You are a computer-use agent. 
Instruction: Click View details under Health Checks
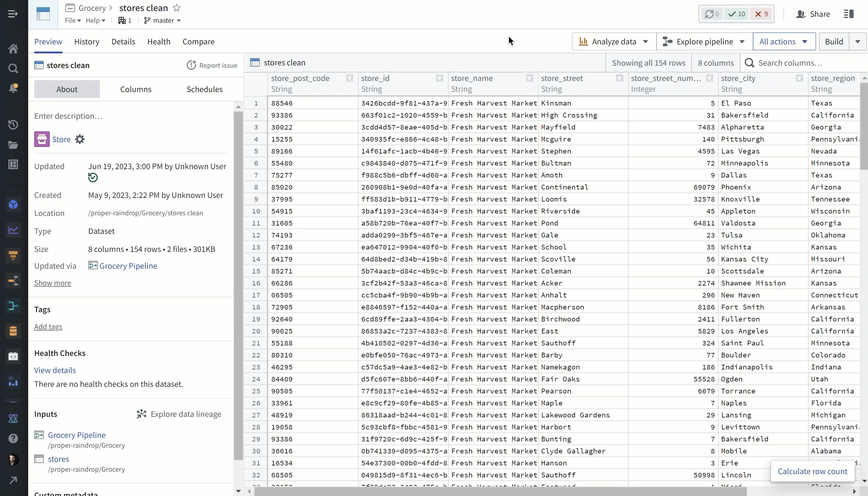pyautogui.click(x=55, y=370)
